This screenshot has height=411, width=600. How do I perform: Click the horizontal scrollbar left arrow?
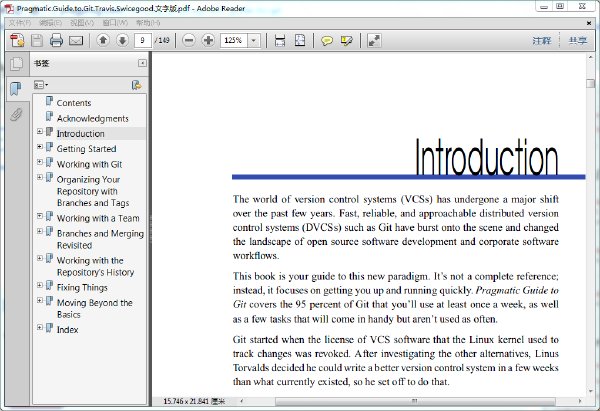click(x=241, y=401)
